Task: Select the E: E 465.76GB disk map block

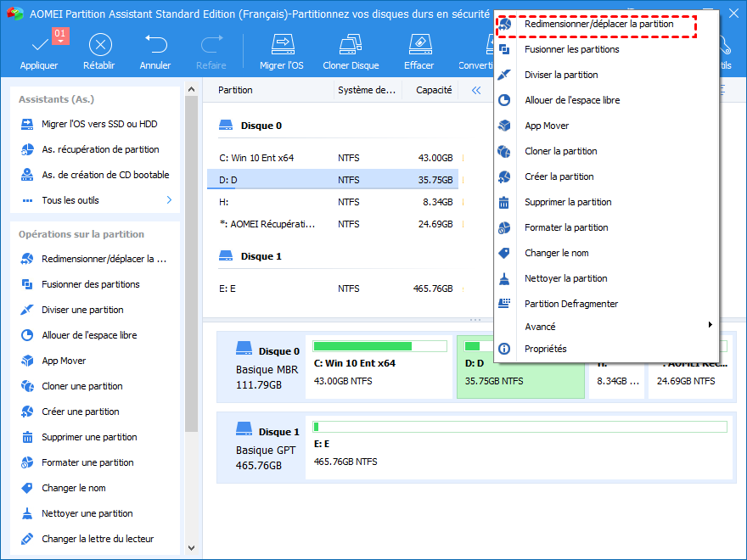Action: coord(520,448)
